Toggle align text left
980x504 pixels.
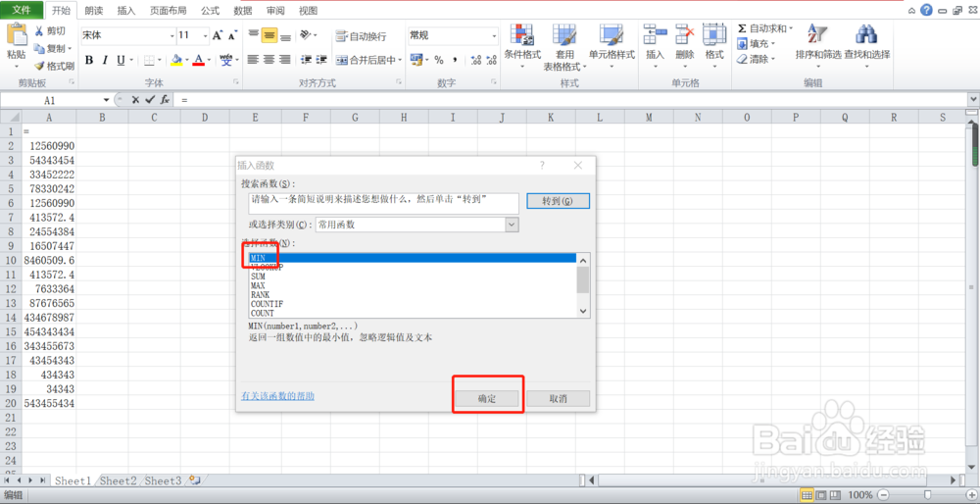(x=253, y=60)
